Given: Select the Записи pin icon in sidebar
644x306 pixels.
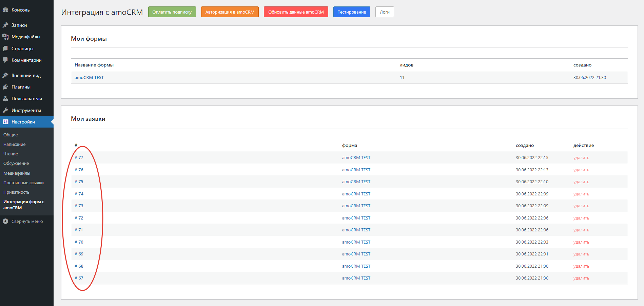Looking at the screenshot, I should click(5, 25).
